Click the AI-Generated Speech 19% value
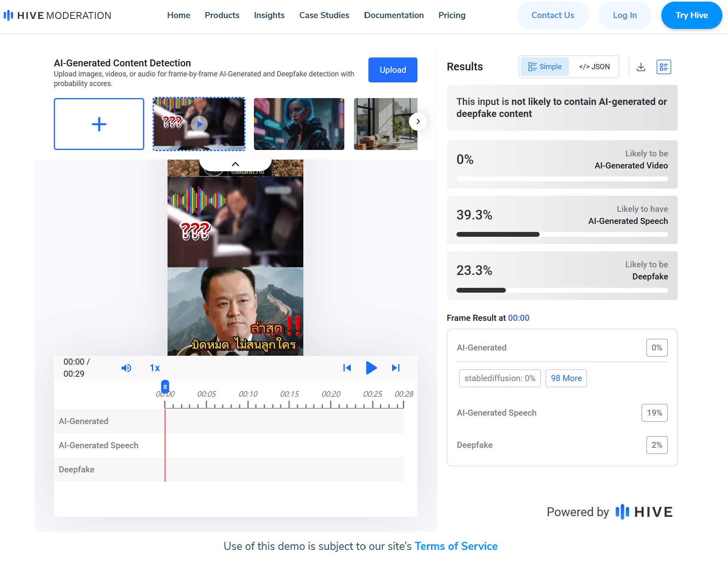 654,413
